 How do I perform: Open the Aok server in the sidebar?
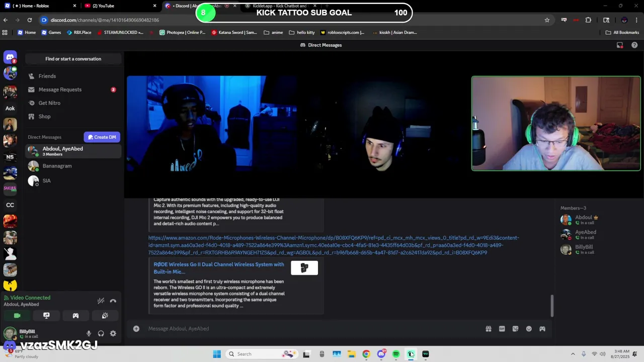pyautogui.click(x=10, y=108)
